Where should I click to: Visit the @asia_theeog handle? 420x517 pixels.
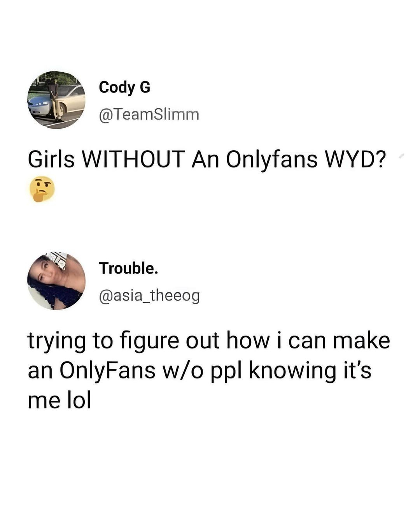pyautogui.click(x=149, y=295)
